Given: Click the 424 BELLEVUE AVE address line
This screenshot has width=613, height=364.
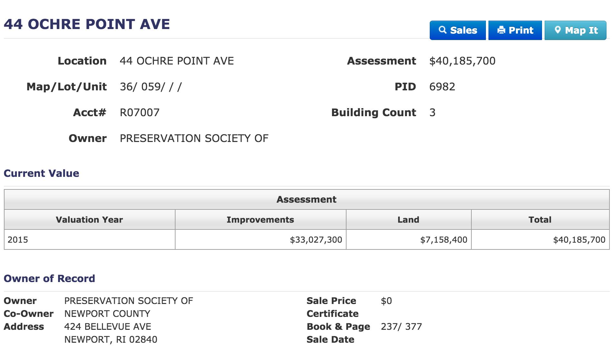Looking at the screenshot, I should (108, 327).
